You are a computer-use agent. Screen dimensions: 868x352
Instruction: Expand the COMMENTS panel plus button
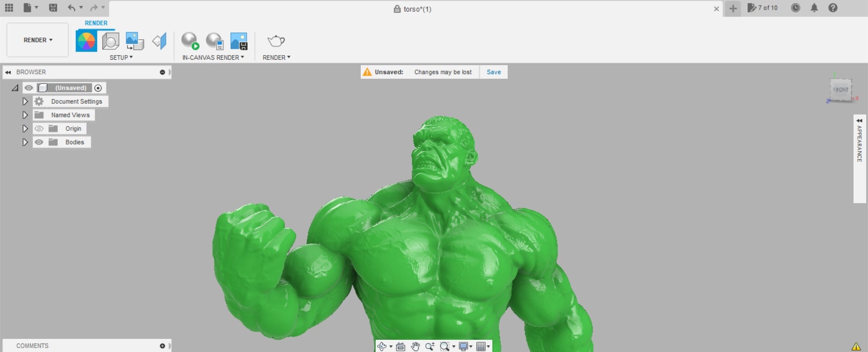[162, 346]
